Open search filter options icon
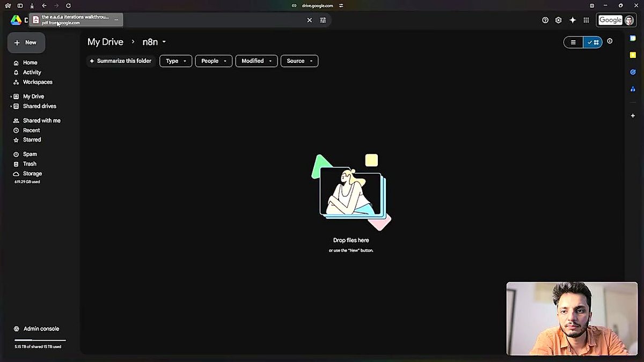This screenshot has width=644, height=362. [323, 20]
